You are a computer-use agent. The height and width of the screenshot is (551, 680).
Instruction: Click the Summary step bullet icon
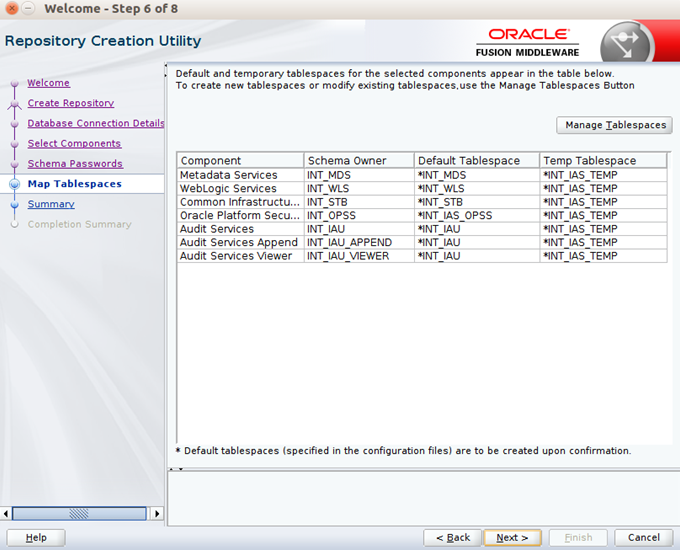tap(14, 204)
